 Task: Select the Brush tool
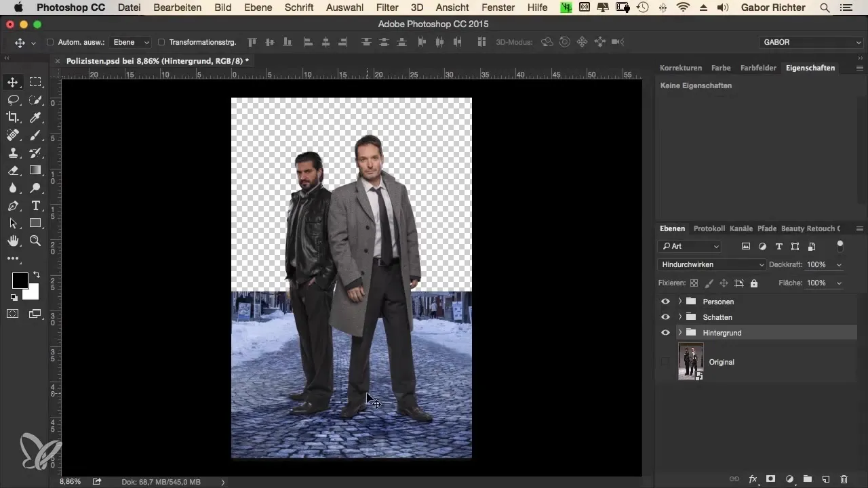click(35, 135)
